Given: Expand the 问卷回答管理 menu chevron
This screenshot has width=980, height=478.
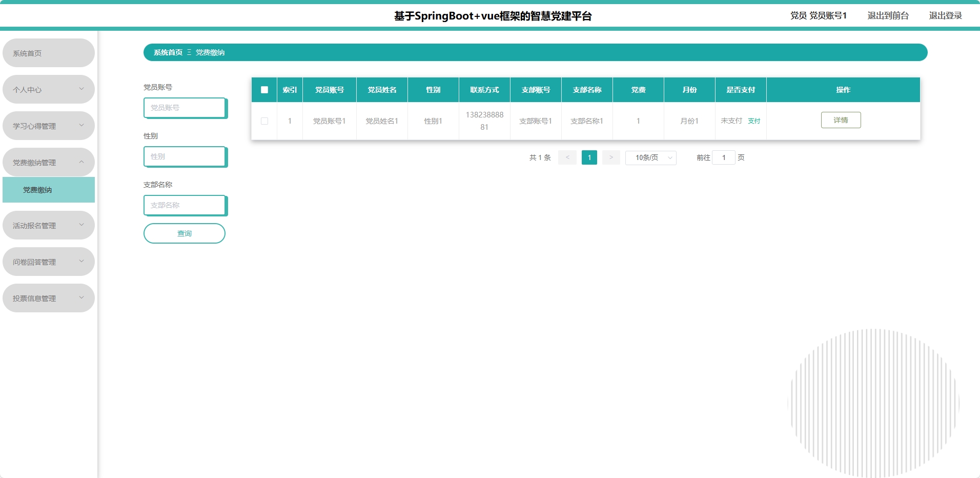Looking at the screenshot, I should click(x=81, y=261).
